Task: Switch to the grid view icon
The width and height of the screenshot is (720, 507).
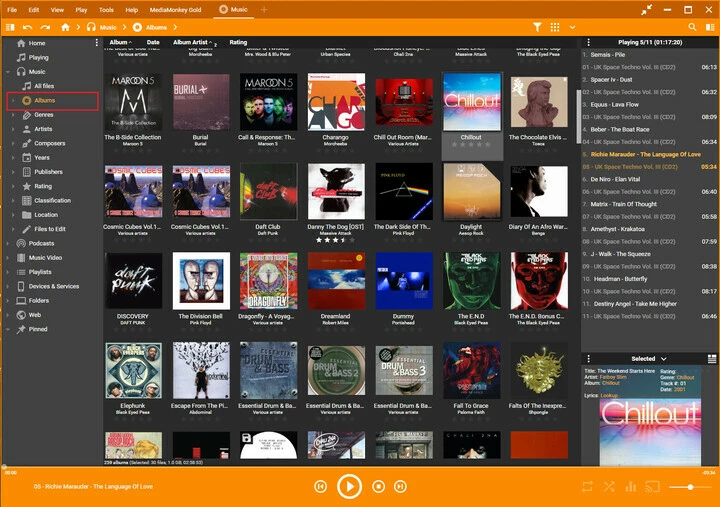Action: 555,27
